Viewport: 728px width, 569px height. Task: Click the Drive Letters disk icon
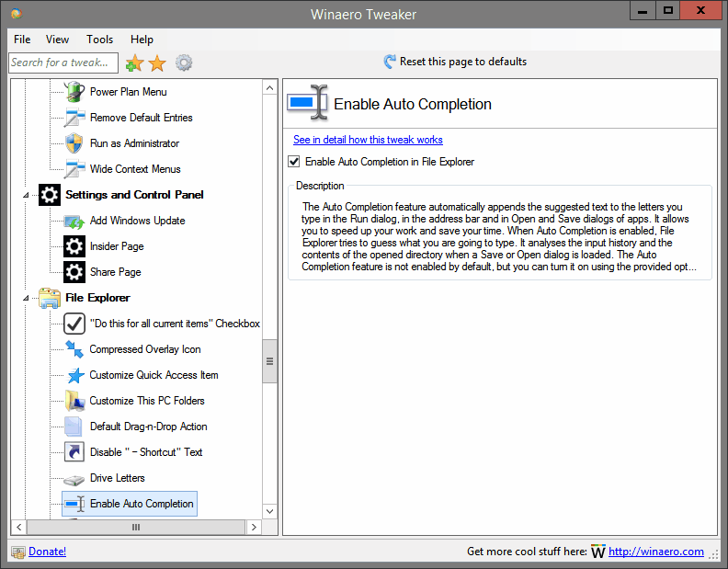point(74,479)
